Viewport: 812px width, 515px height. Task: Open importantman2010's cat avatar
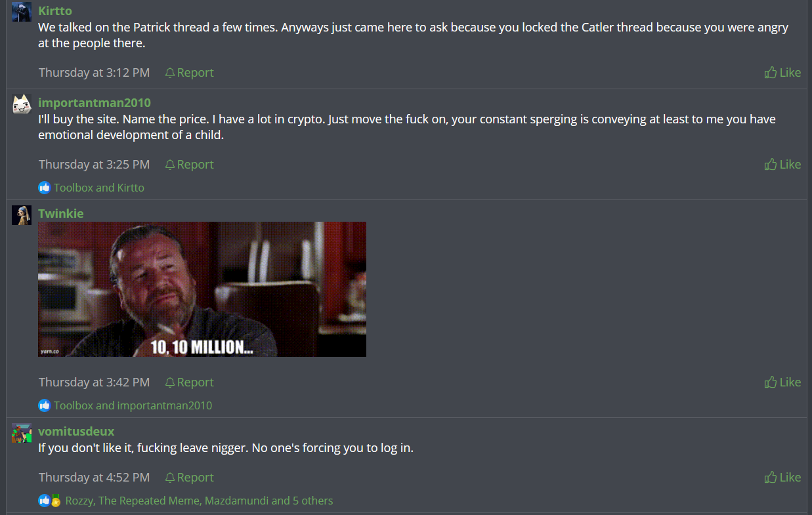coord(22,104)
